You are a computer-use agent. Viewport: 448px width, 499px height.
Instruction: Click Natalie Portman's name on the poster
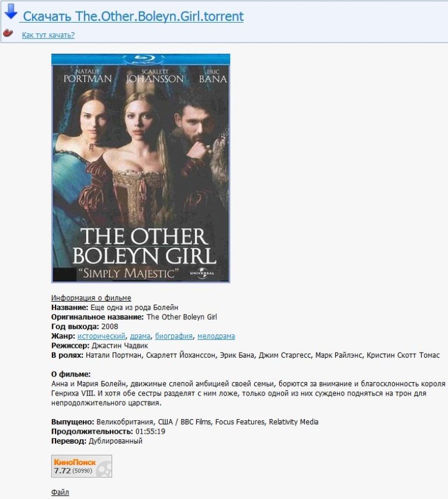pyautogui.click(x=88, y=76)
